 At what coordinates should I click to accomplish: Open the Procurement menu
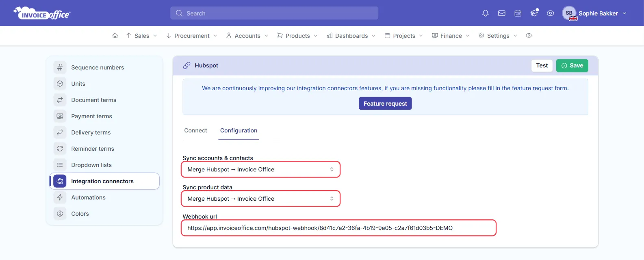[x=191, y=36]
